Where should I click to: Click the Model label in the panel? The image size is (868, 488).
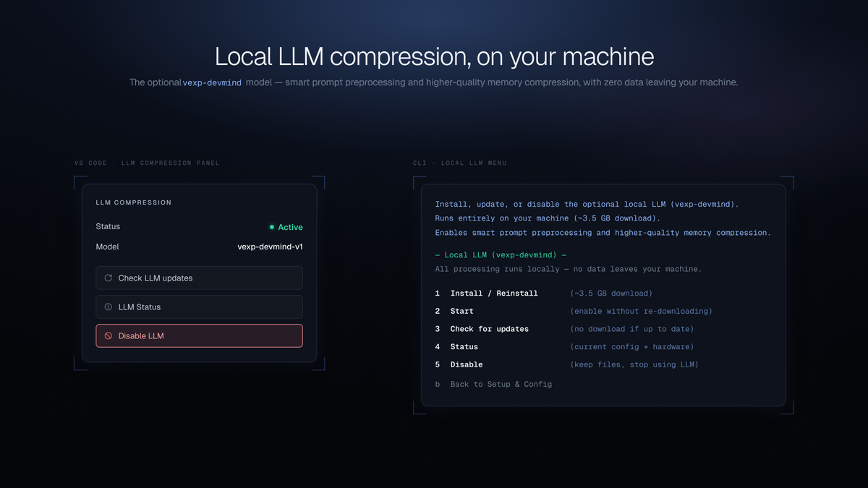(x=107, y=247)
